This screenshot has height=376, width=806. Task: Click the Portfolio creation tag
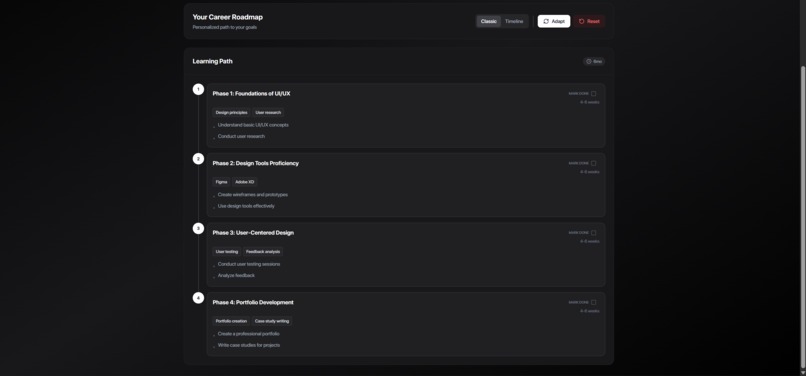(231, 321)
